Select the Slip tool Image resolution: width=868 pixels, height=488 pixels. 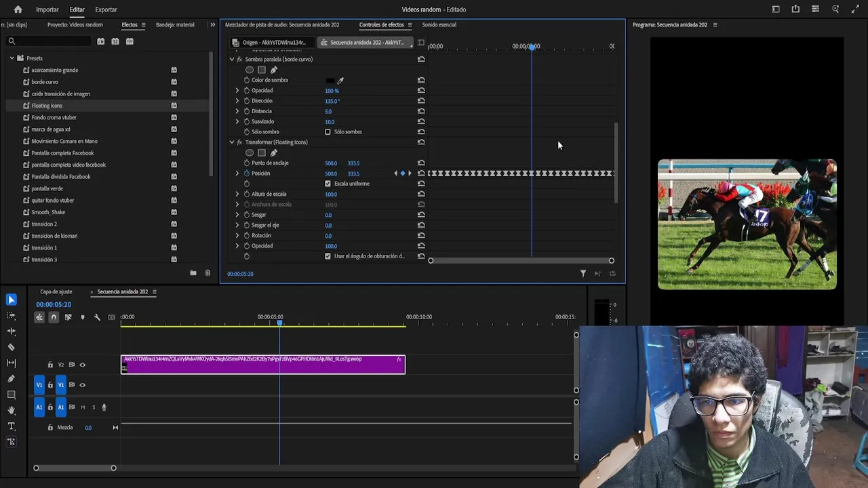[x=11, y=363]
